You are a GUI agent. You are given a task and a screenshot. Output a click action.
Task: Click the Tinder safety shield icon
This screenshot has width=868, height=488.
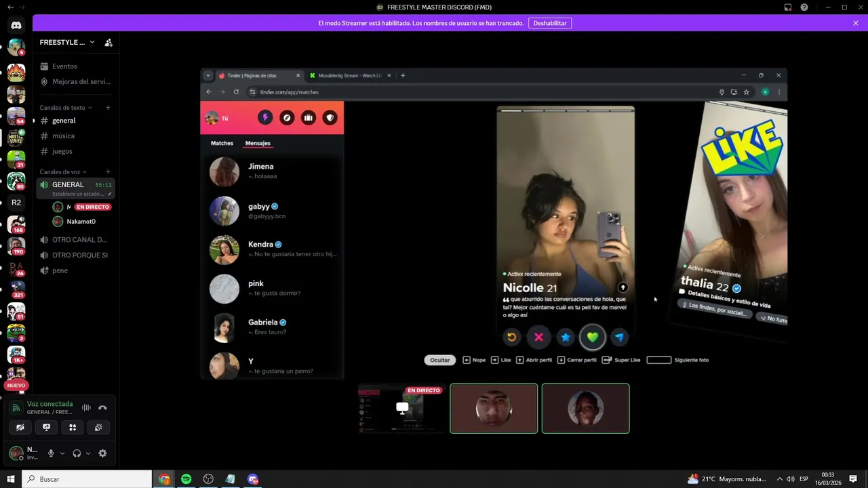[x=330, y=118]
